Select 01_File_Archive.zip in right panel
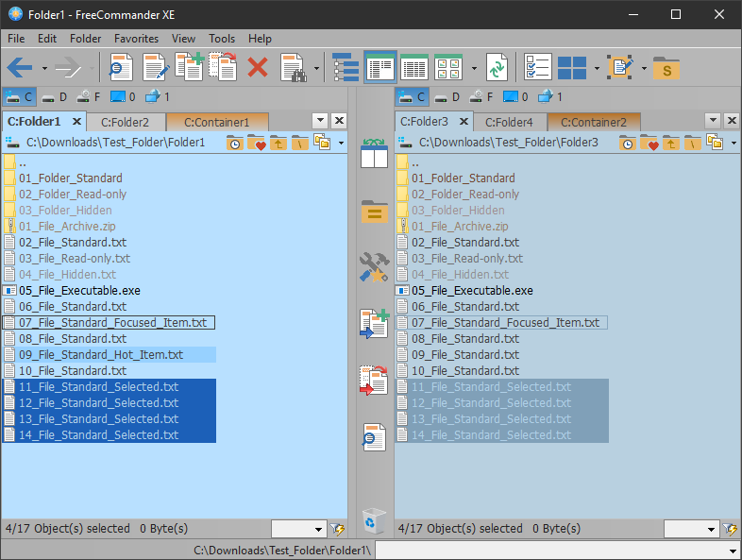 [460, 227]
